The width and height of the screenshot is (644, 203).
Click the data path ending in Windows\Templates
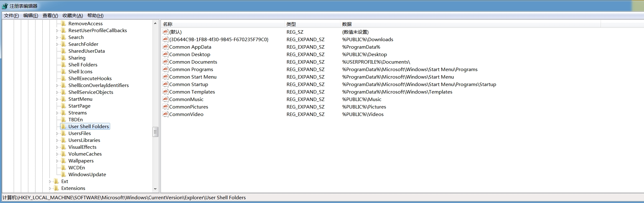(397, 92)
